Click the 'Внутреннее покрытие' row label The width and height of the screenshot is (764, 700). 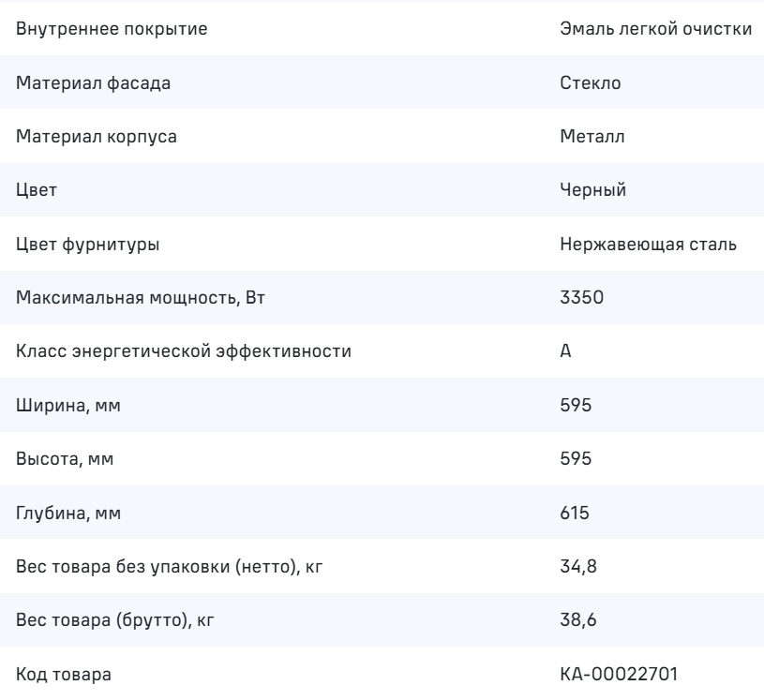coord(112,29)
